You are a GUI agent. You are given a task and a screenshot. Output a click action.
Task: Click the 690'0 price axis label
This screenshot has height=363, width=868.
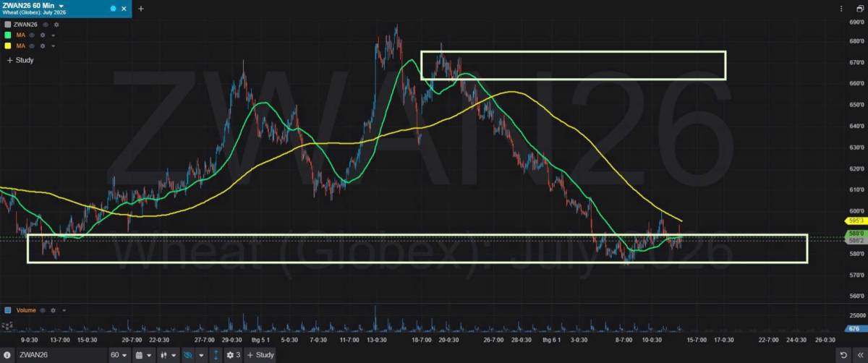pos(858,23)
